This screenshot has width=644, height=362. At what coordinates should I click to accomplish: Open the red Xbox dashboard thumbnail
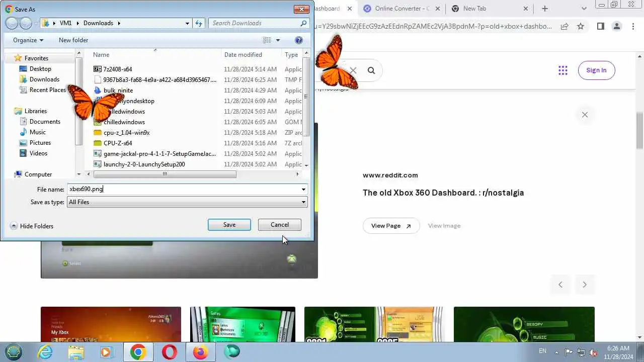pos(111,324)
